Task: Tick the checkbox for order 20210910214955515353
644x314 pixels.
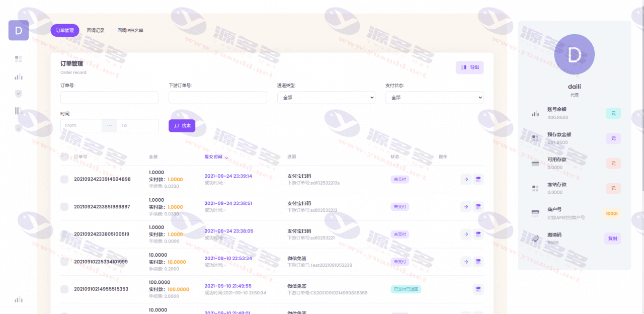Action: [x=64, y=289]
